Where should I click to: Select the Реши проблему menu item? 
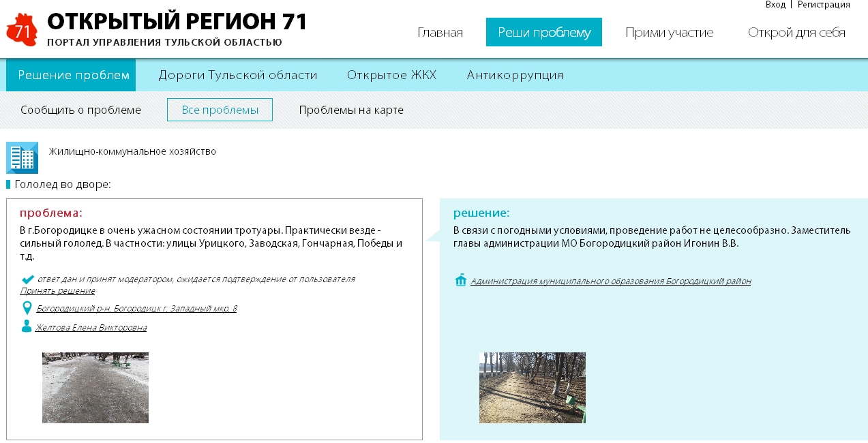(x=543, y=32)
